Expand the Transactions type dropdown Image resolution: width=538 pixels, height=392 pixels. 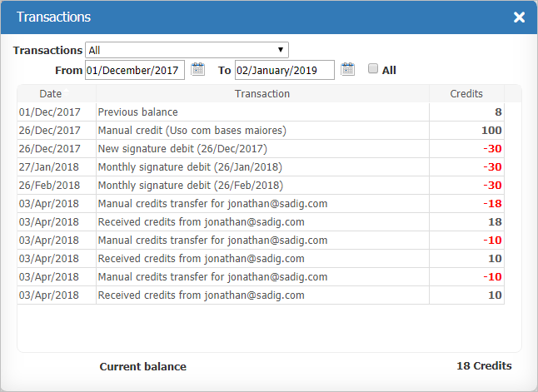[187, 50]
